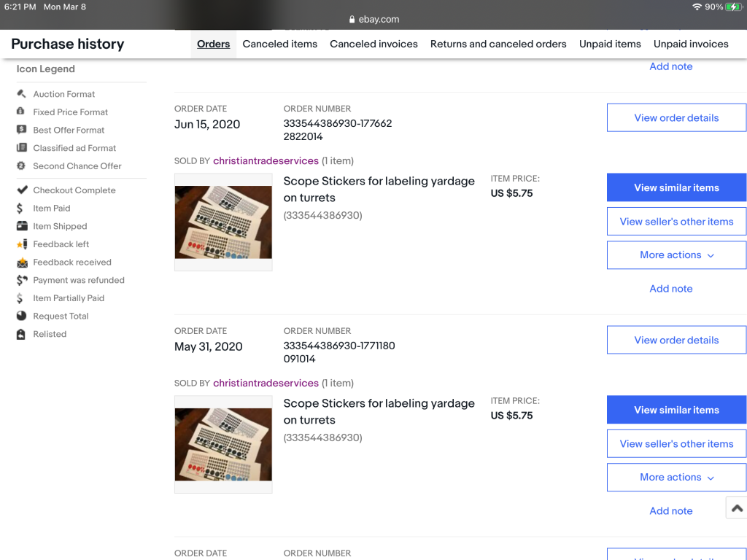
Task: Click the Icon Legend heading
Action: (46, 69)
